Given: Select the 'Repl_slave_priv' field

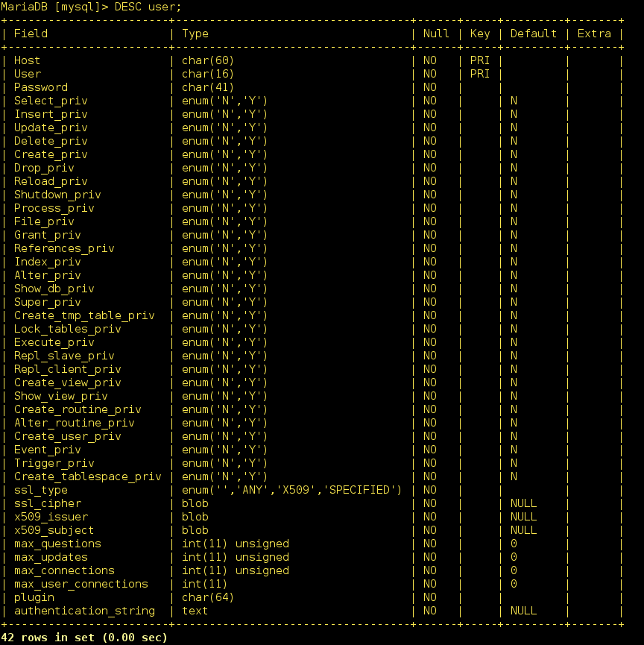Looking at the screenshot, I should pos(64,356).
